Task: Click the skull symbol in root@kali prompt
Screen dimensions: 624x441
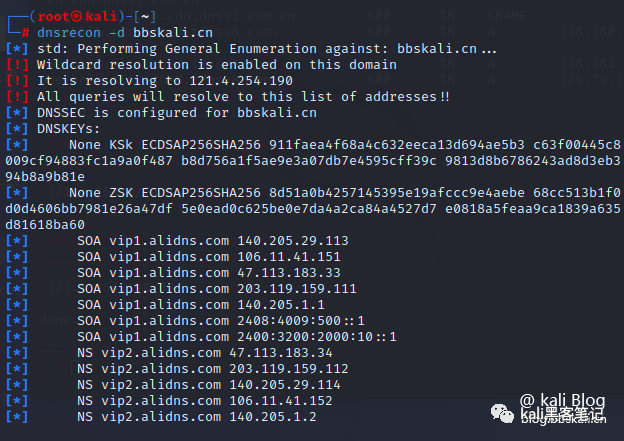Action: (65, 16)
